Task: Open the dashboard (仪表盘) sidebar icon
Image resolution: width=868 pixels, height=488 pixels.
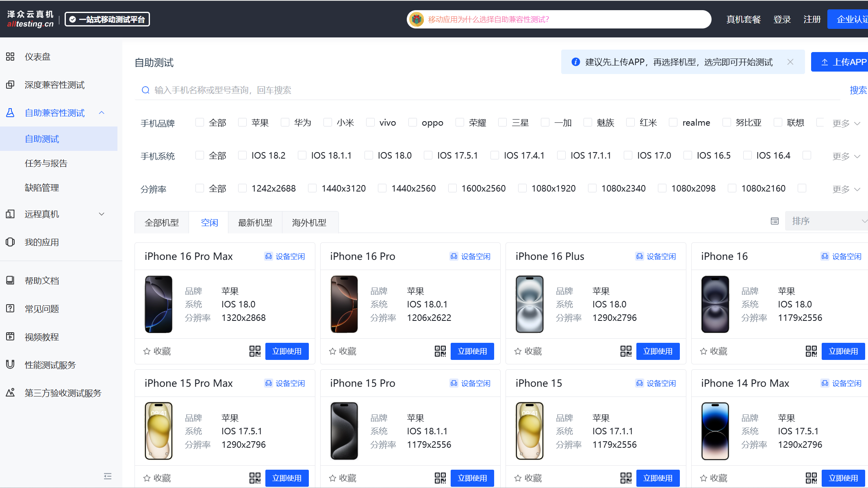Action: click(11, 57)
